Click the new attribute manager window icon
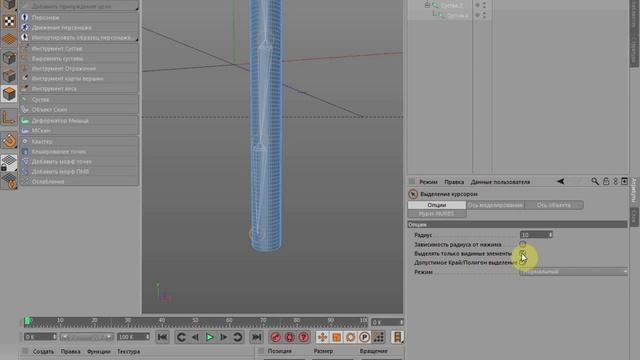Viewport: 640px width, 360px height. click(x=624, y=181)
